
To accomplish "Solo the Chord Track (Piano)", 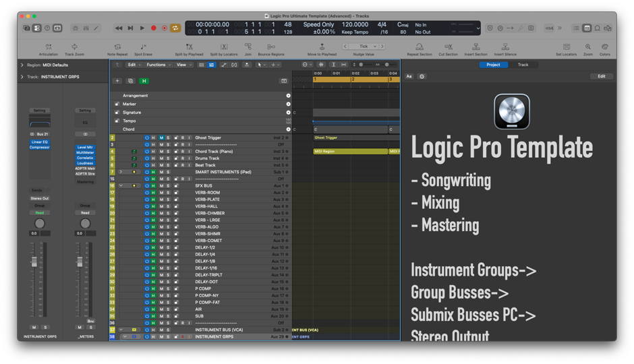I will pos(168,152).
